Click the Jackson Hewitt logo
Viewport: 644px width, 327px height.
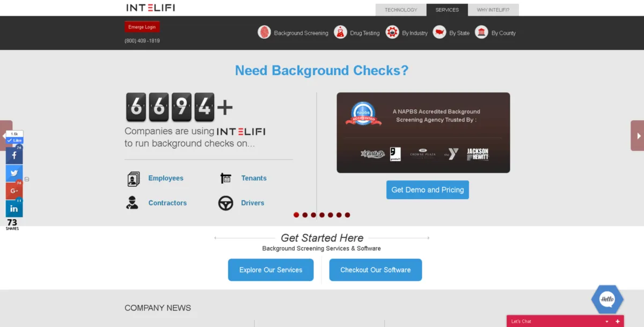478,155
